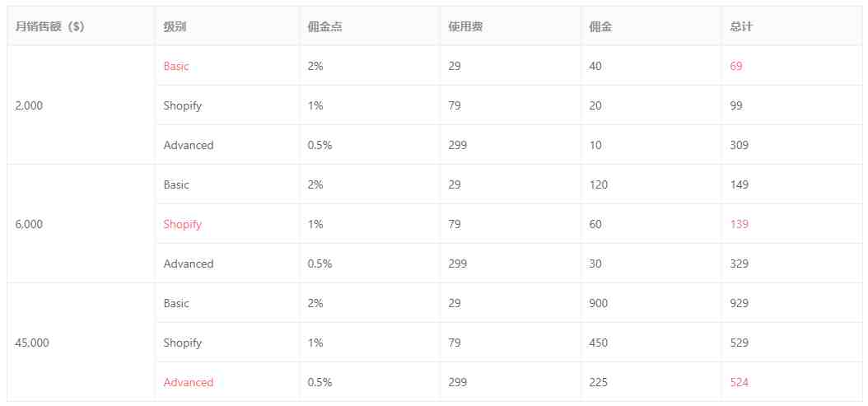The width and height of the screenshot is (868, 406).
Task: Click the 使用费 column header
Action: point(465,26)
